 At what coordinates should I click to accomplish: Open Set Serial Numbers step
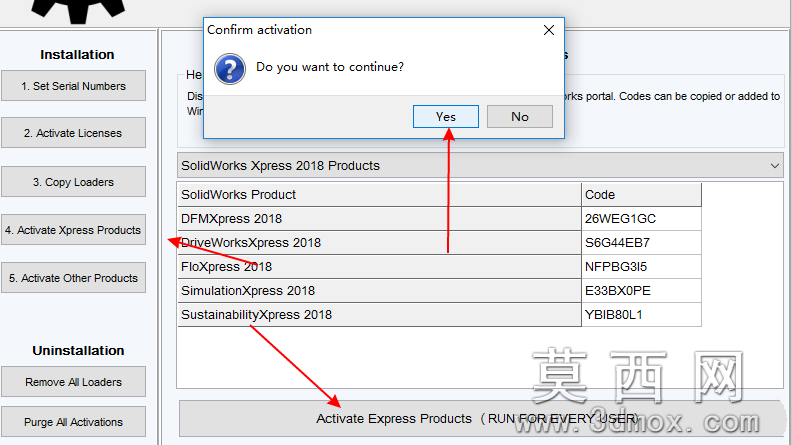click(73, 86)
